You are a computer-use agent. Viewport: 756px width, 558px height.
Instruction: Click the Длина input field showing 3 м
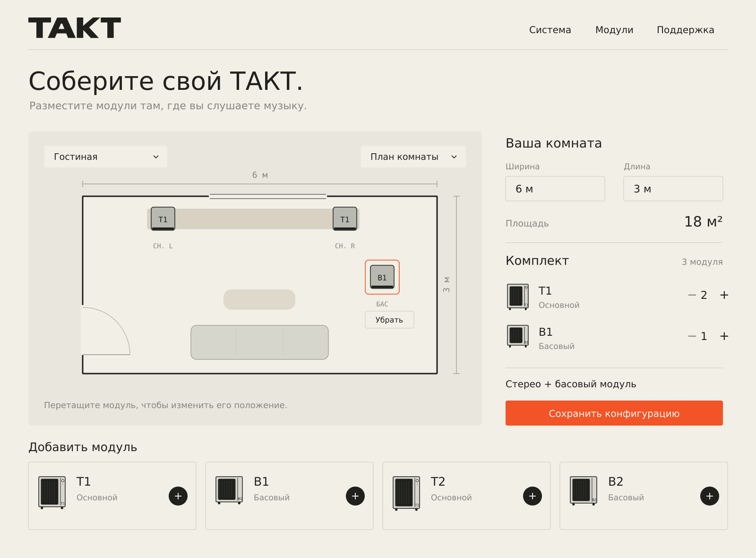click(x=673, y=189)
